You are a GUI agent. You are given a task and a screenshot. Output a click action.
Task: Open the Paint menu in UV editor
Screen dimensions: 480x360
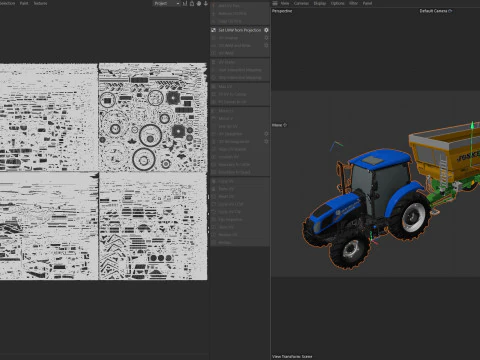tap(24, 3)
